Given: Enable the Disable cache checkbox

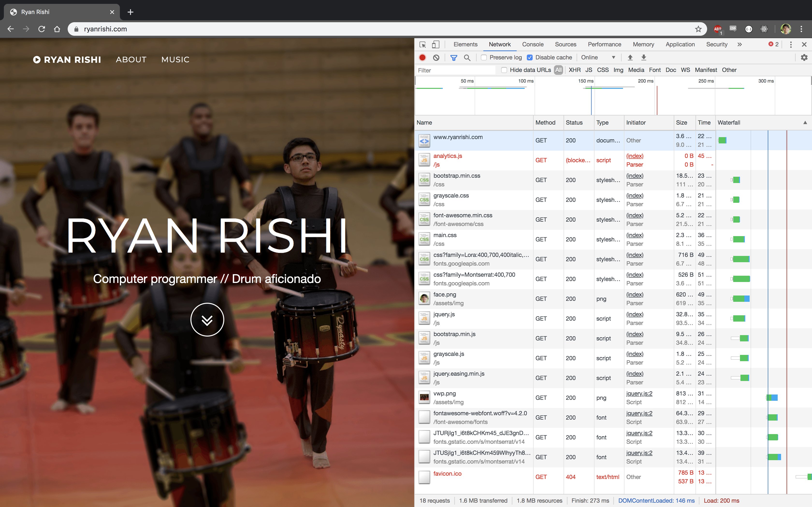Looking at the screenshot, I should click(530, 57).
